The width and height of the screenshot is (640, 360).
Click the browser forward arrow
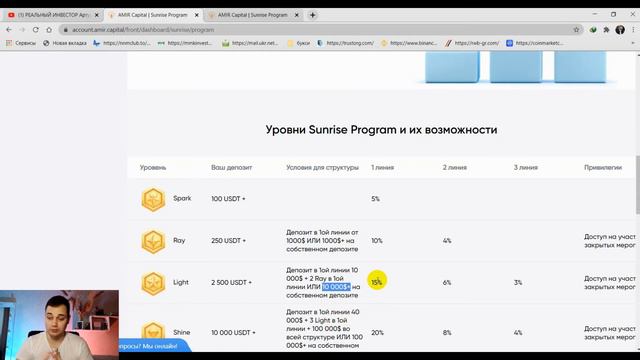click(22, 30)
